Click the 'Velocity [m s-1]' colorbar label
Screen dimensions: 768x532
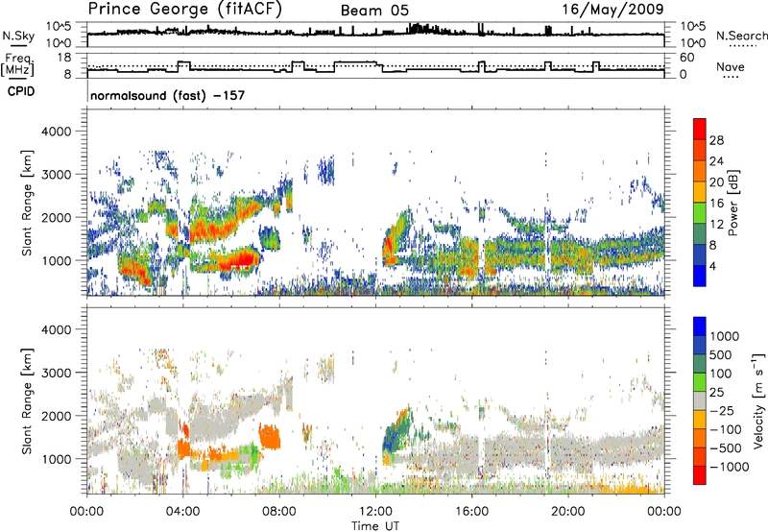pyautogui.click(x=758, y=400)
